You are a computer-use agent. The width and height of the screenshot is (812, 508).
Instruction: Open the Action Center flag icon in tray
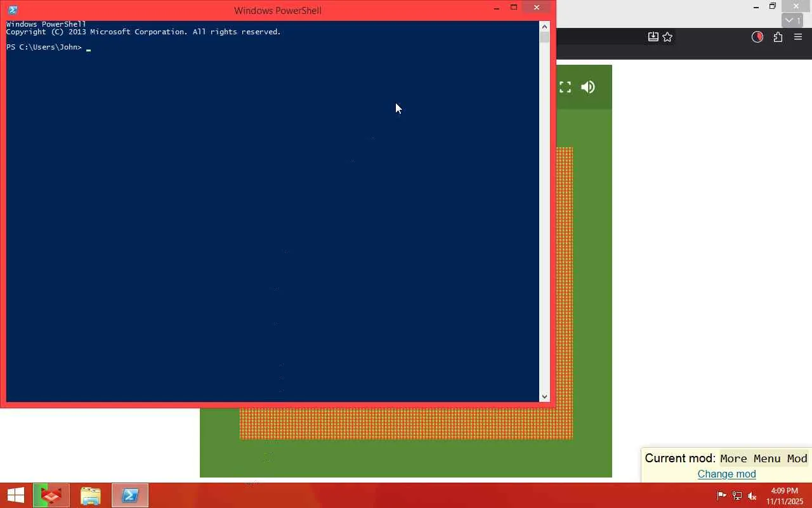(721, 496)
